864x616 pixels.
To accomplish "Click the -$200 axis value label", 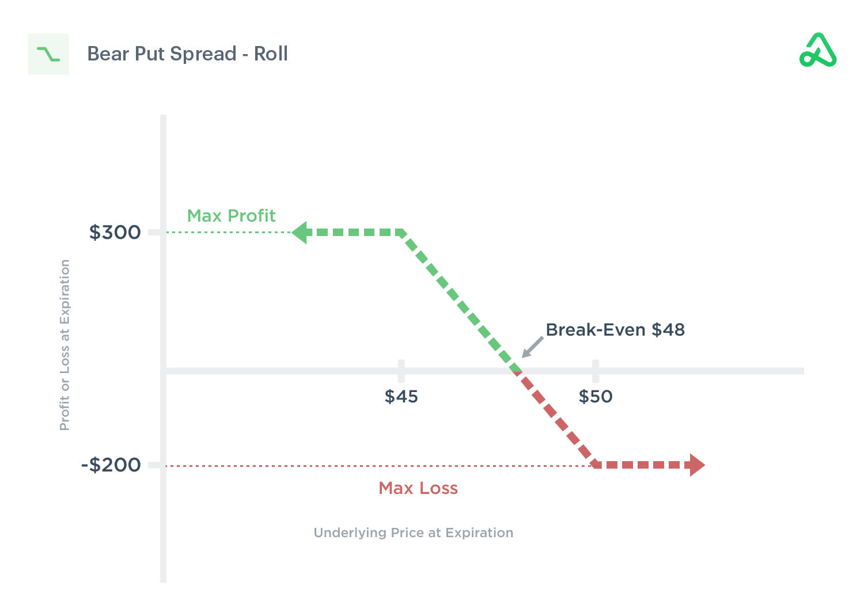I will (111, 465).
